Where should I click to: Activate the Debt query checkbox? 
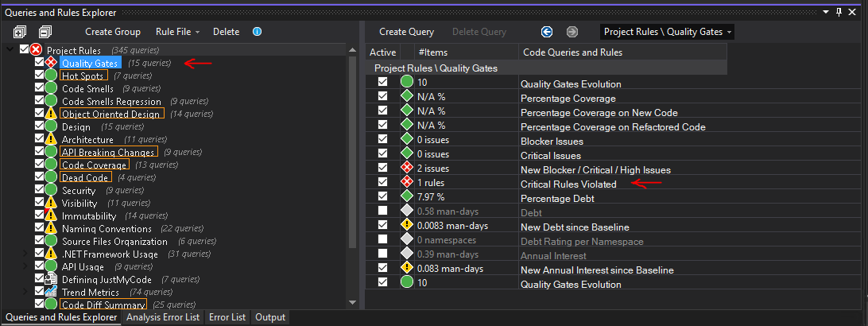[x=382, y=211]
